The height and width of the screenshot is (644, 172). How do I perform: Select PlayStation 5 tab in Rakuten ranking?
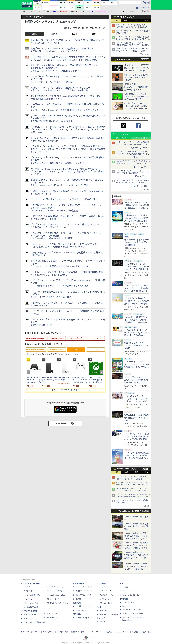(57, 338)
